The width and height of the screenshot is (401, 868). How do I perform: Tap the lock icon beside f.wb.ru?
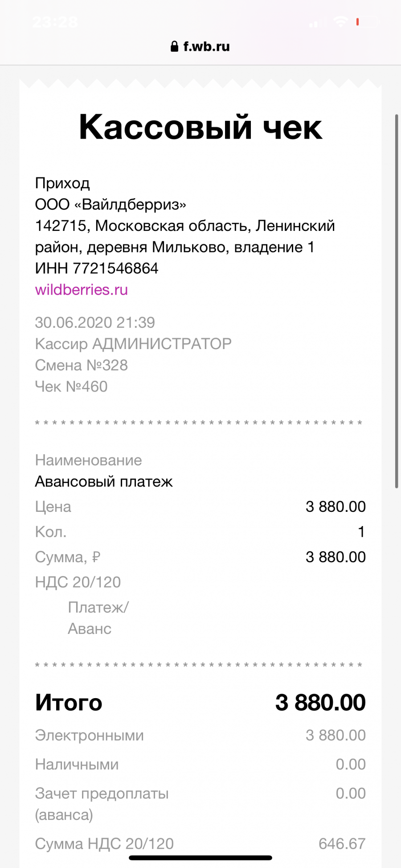[175, 46]
